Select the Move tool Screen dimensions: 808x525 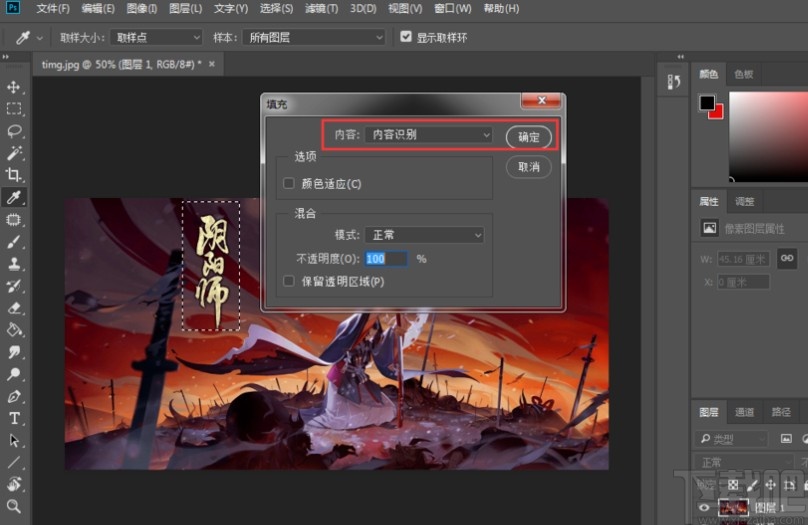(14, 87)
